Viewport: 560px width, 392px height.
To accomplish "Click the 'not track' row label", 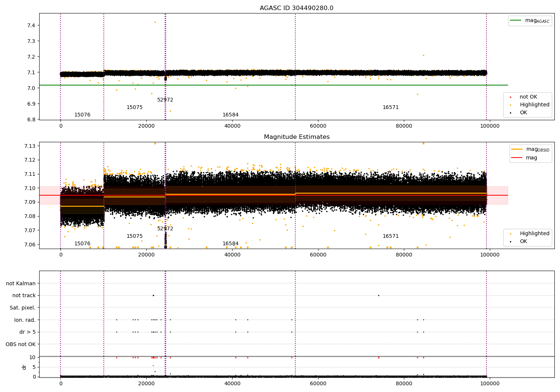I will coord(24,296).
